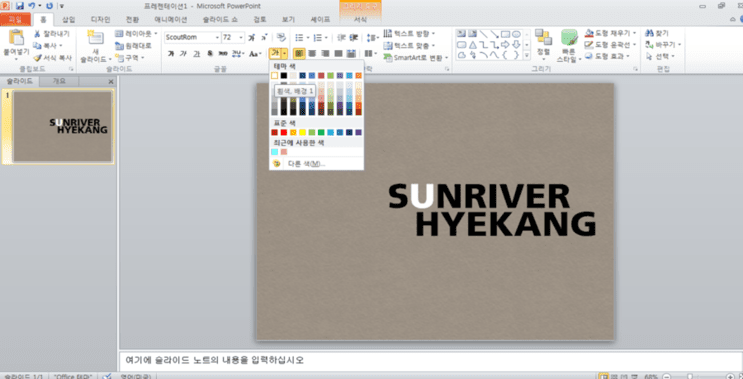Select slide 1 thumbnail in the panel
Screen dimensions: 743x379
[x=63, y=126]
